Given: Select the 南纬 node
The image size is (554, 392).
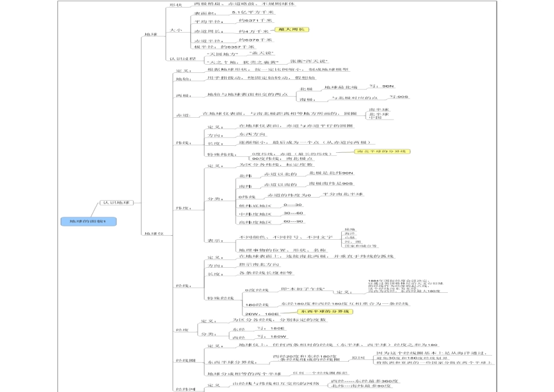Looking at the screenshot, I should tap(246, 186).
